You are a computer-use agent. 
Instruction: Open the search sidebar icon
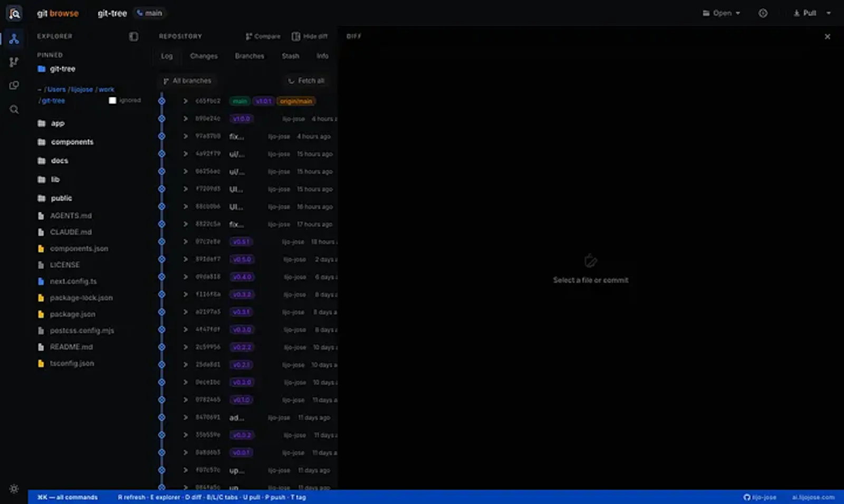coord(14,110)
